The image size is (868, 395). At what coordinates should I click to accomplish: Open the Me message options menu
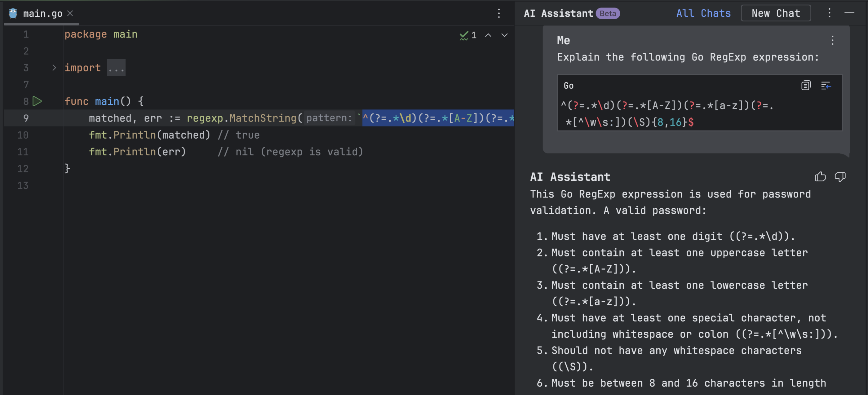click(832, 40)
